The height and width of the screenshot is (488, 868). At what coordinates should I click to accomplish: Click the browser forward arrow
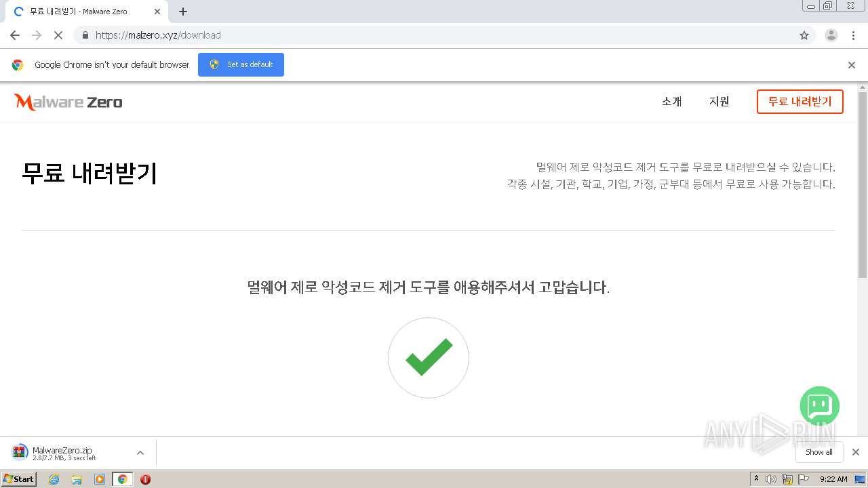click(x=37, y=35)
